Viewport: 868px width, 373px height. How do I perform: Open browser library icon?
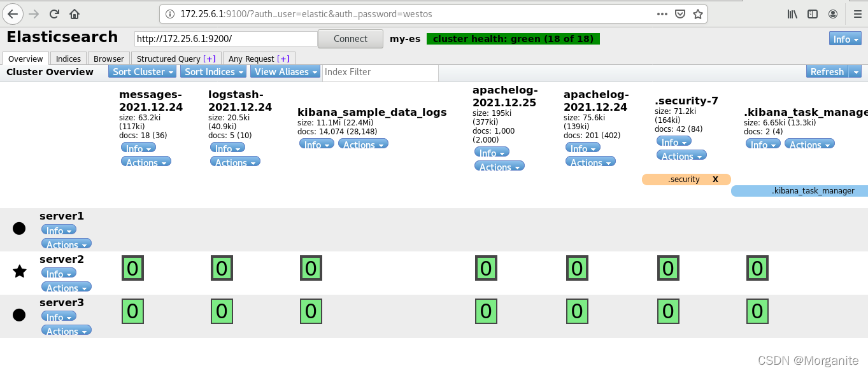coord(792,13)
